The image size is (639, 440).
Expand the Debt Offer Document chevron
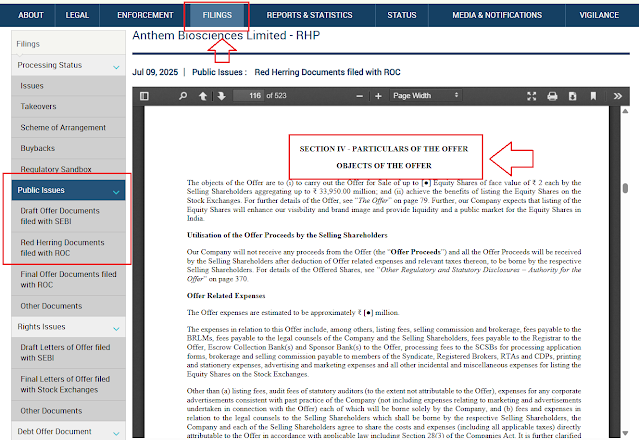(x=116, y=433)
